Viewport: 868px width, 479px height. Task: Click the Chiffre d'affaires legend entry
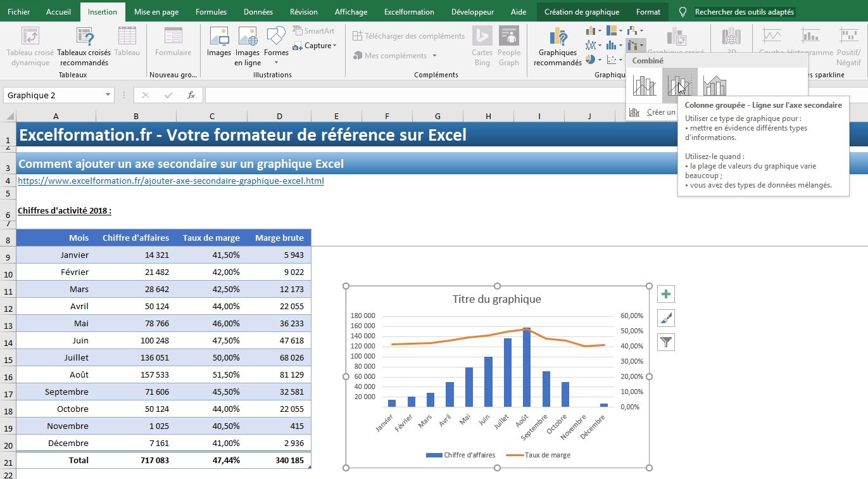(x=461, y=455)
